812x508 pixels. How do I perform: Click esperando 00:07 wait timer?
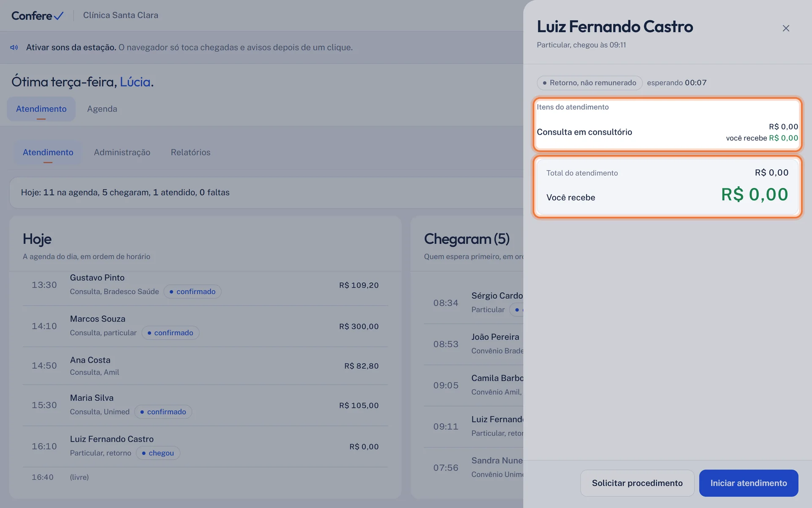pos(677,83)
